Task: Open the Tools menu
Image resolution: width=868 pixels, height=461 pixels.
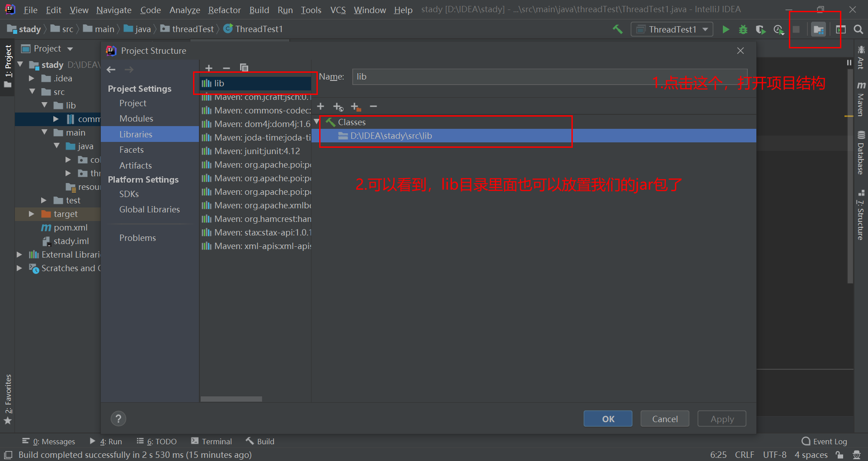Action: click(311, 10)
